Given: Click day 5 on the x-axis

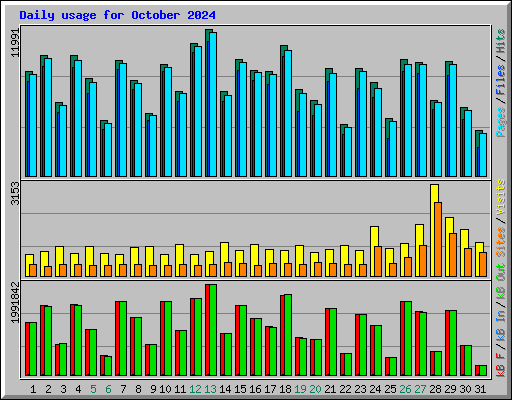Looking at the screenshot, I should (93, 389).
